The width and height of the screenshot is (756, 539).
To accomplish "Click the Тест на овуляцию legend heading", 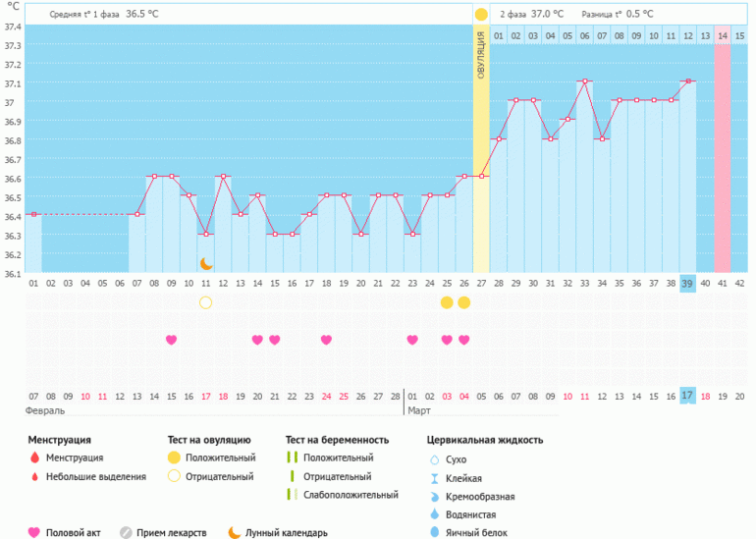I will pyautogui.click(x=209, y=440).
